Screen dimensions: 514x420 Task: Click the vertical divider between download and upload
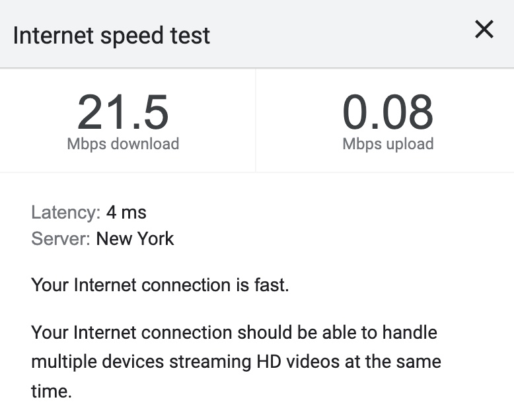pyautogui.click(x=256, y=120)
